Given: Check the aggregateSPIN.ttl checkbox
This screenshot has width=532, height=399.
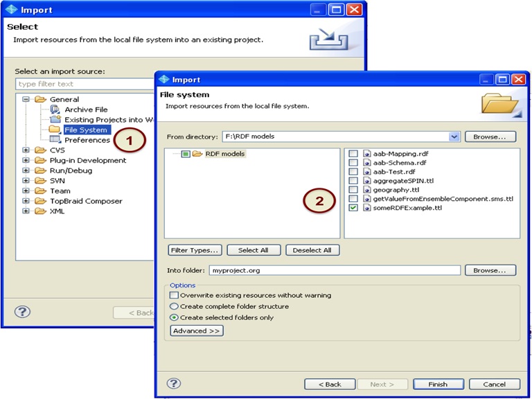Looking at the screenshot, I should point(353,180).
